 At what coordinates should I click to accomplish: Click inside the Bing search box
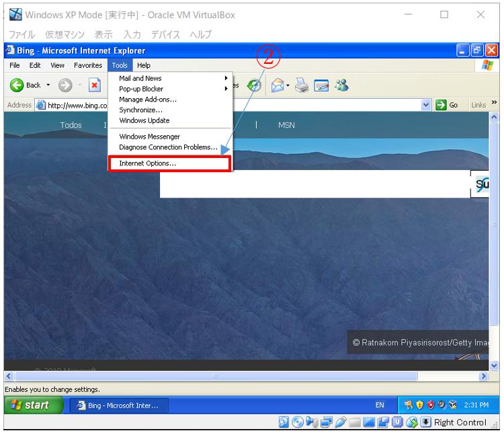(315, 184)
